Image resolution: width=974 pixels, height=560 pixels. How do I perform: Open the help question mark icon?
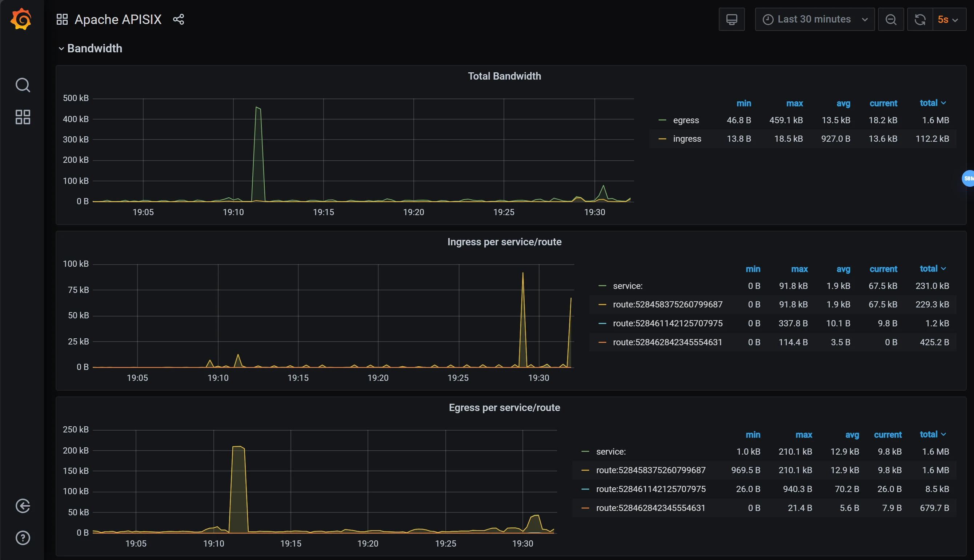23,538
